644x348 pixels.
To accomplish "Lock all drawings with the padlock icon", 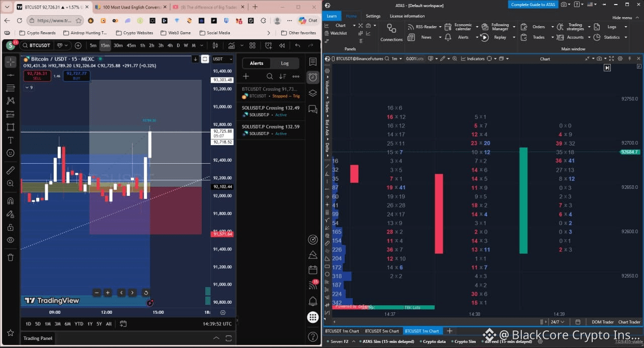I will [11, 227].
